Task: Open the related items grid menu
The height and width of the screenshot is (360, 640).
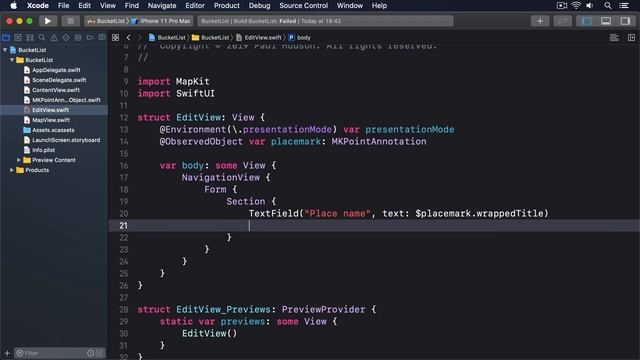Action: click(116, 38)
